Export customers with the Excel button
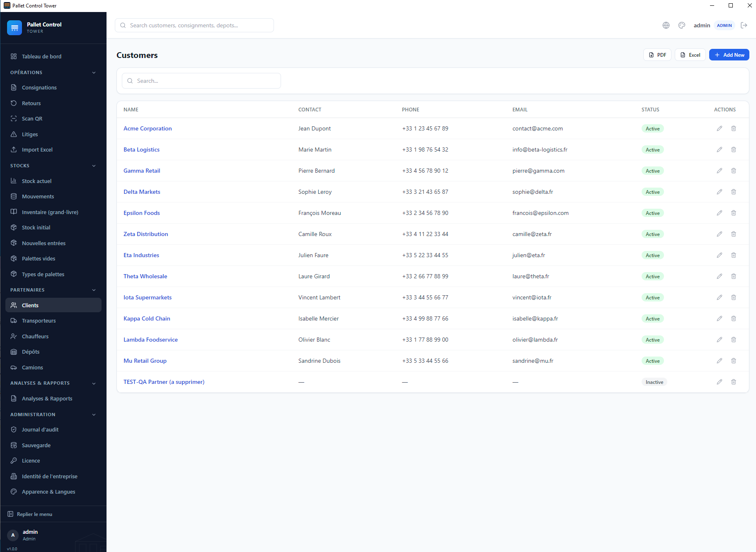 690,55
